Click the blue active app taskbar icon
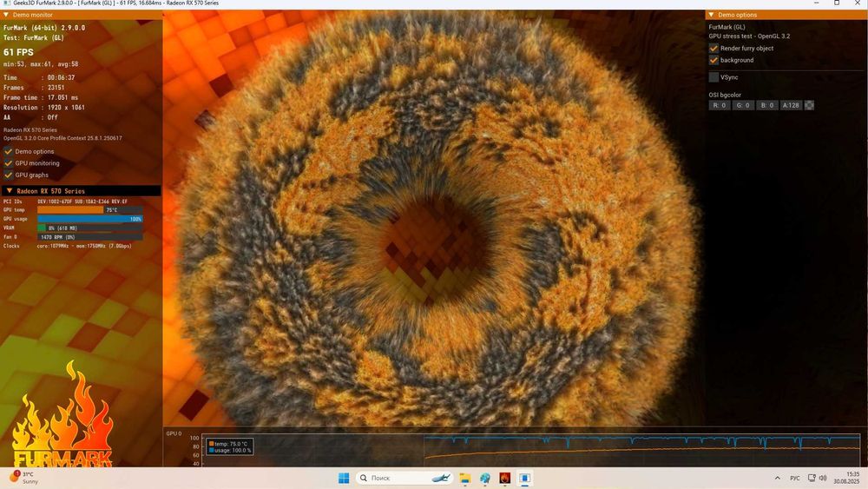This screenshot has height=489, width=868. click(x=525, y=478)
